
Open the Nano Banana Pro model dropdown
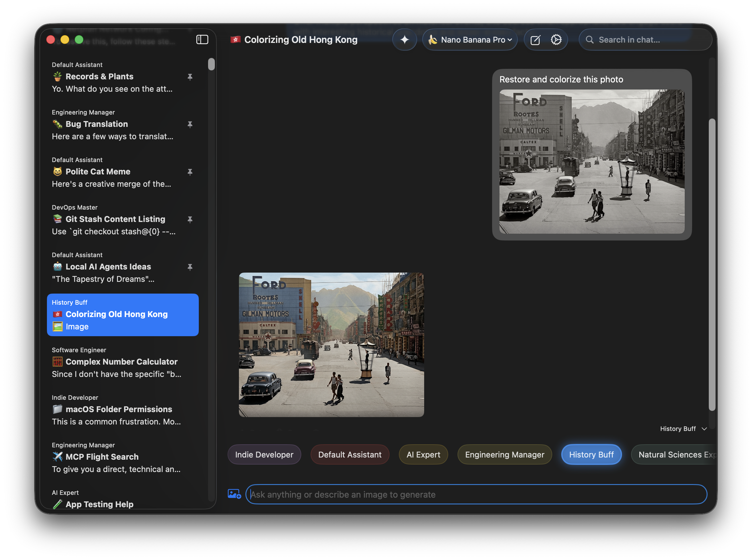pos(470,40)
